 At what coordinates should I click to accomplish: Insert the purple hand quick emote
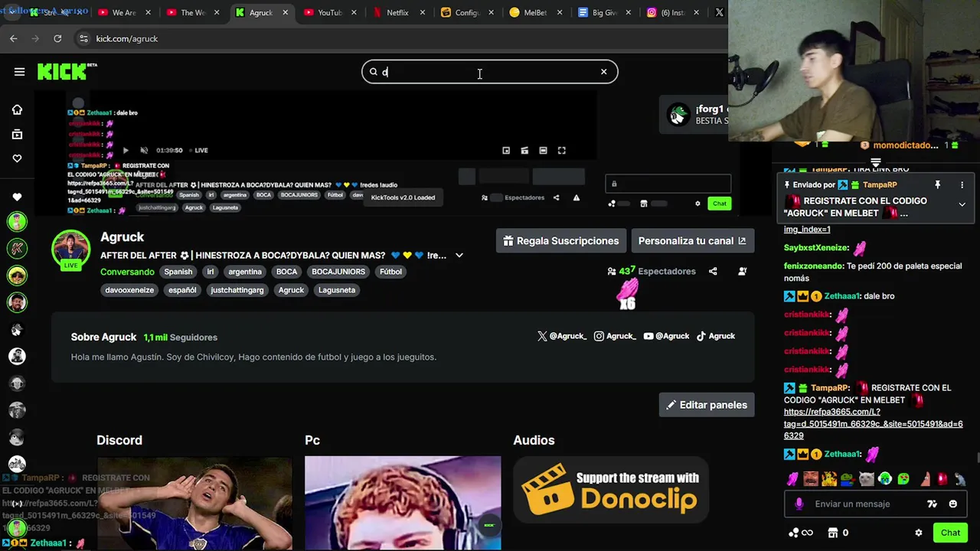point(793,479)
